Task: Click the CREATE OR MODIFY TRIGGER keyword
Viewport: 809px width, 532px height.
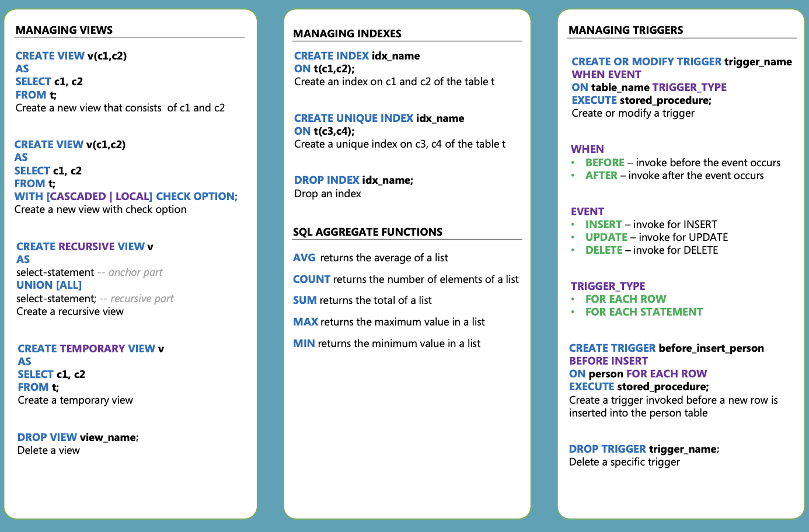Action: click(646, 61)
